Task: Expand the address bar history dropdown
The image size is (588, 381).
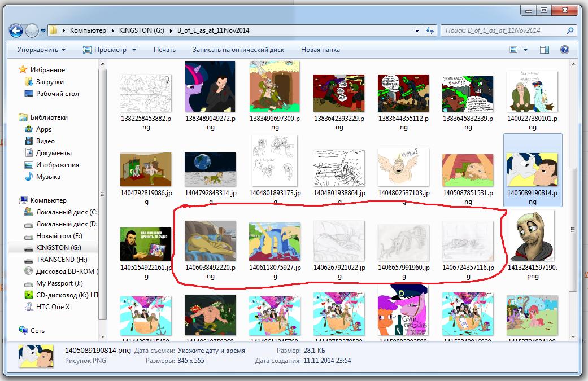Action: coord(417,30)
